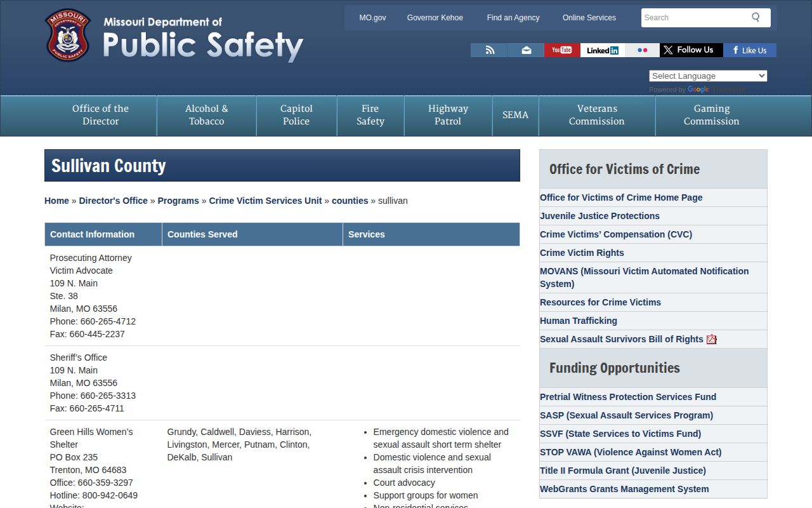The width and height of the screenshot is (812, 508).
Task: Open the Alcohol & Tobacco menu
Action: coord(207,115)
